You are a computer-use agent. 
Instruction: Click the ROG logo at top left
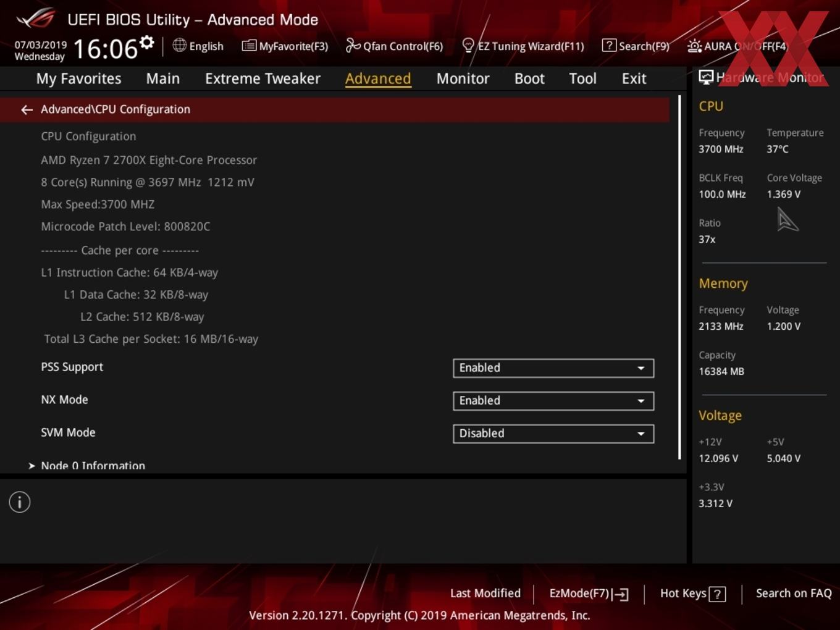click(x=36, y=19)
